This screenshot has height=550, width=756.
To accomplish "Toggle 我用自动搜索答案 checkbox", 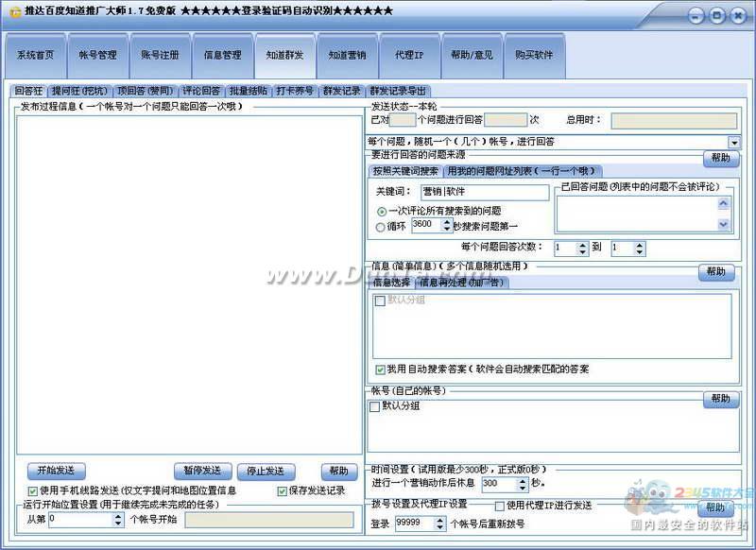I will click(380, 370).
